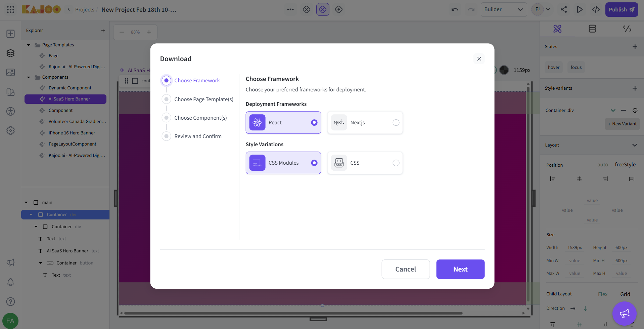Click the share icon
Viewport: 644px width, 329px height.
[564, 9]
